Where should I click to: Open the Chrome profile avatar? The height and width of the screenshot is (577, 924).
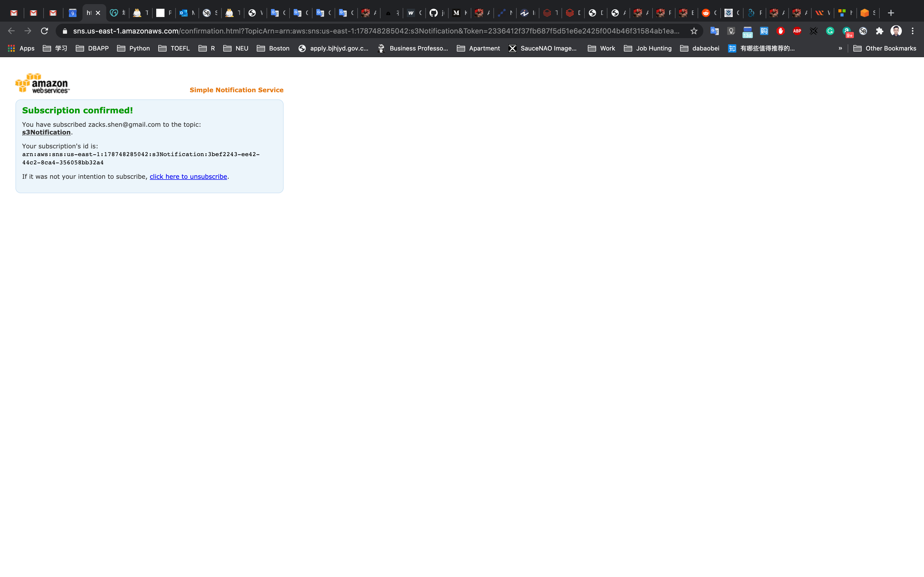[896, 31]
